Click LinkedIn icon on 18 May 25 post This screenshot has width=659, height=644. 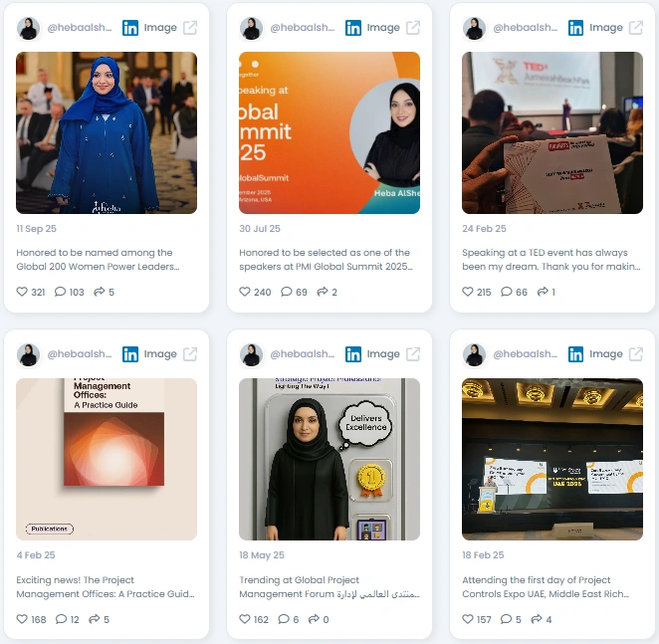tap(353, 354)
